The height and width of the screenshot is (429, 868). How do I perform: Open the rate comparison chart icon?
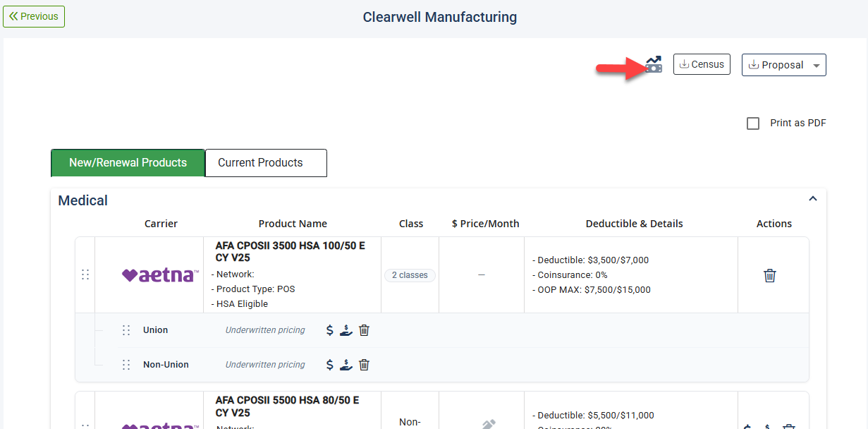click(654, 64)
